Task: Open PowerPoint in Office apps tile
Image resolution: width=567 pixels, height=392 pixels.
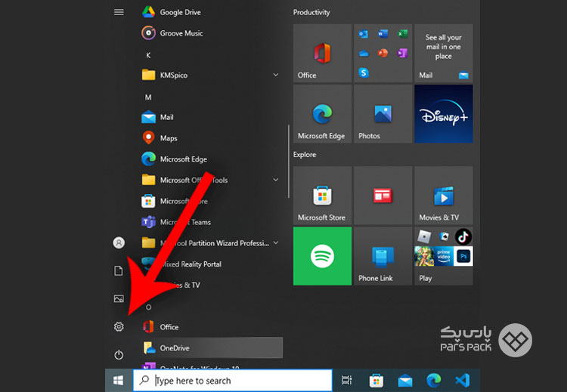Action: coord(383,53)
